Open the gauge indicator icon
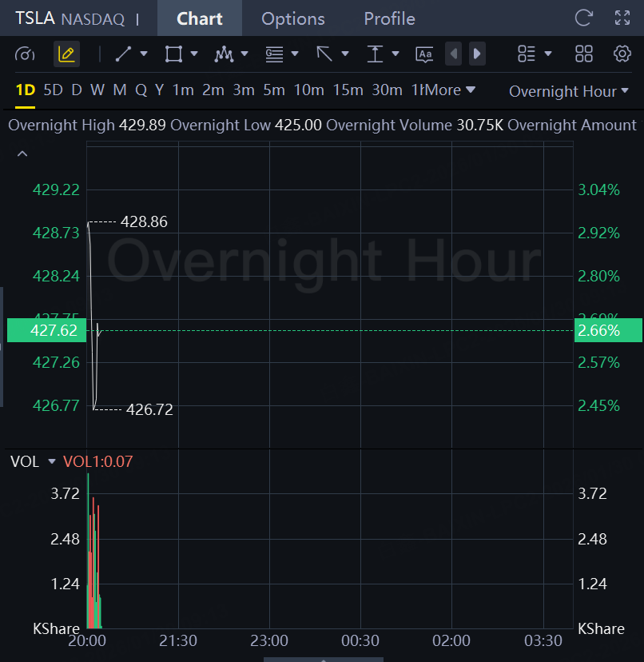 click(26, 54)
